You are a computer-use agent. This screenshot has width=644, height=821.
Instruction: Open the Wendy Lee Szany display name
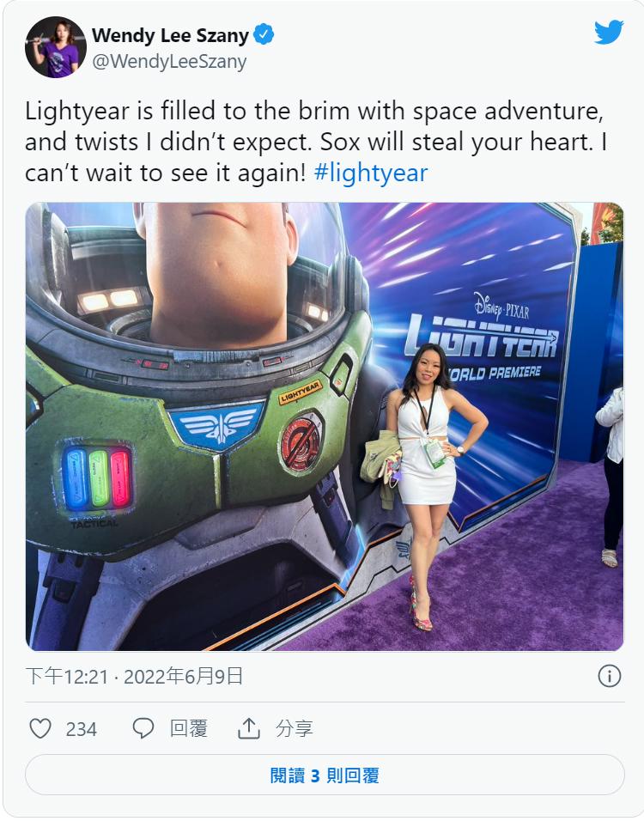pos(170,35)
